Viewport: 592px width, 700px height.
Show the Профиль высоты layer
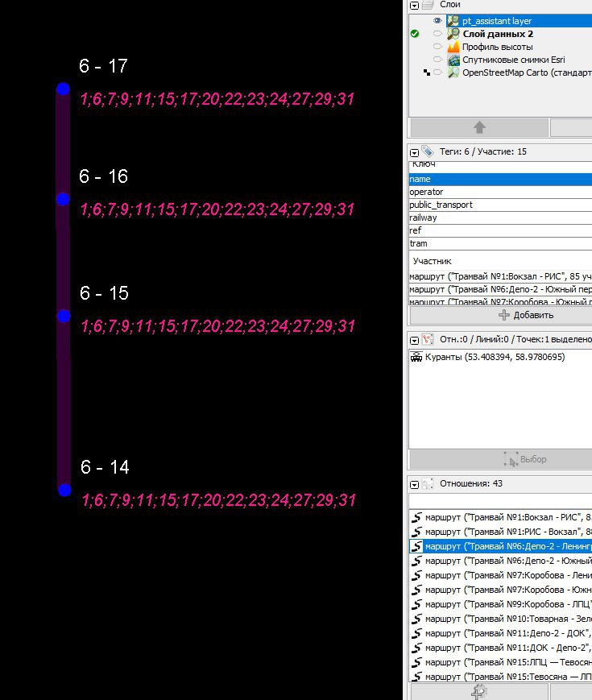pyautogui.click(x=437, y=47)
